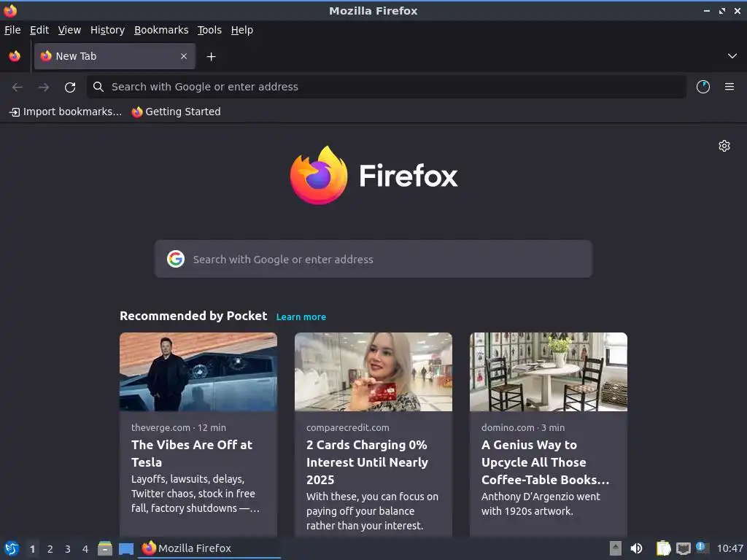The width and height of the screenshot is (747, 560).
Task: Click the eject removable media tray icon
Action: 616,548
